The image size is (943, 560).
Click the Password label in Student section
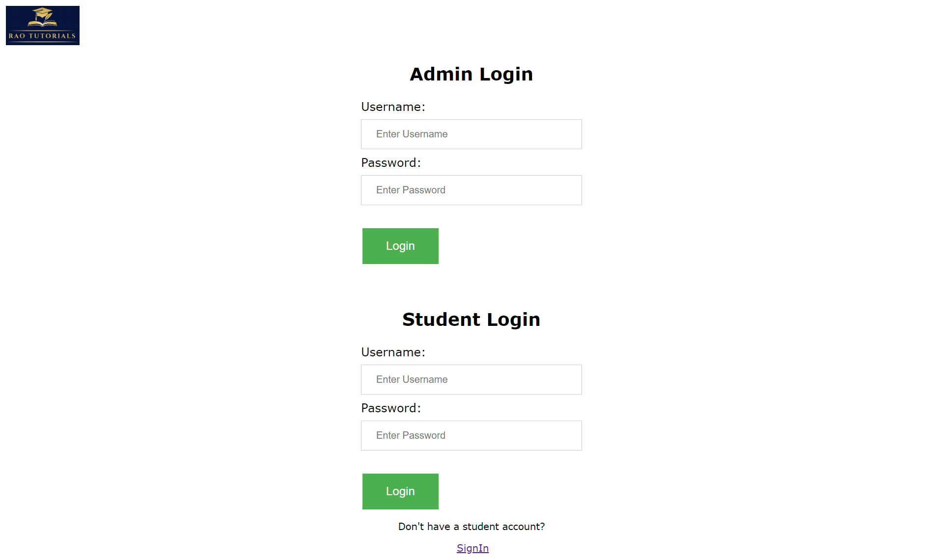click(390, 408)
